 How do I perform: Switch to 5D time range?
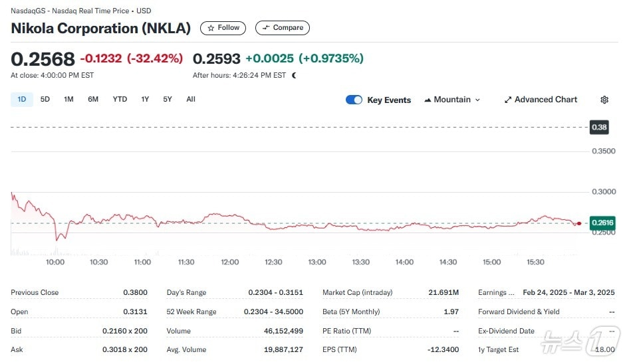pyautogui.click(x=45, y=100)
